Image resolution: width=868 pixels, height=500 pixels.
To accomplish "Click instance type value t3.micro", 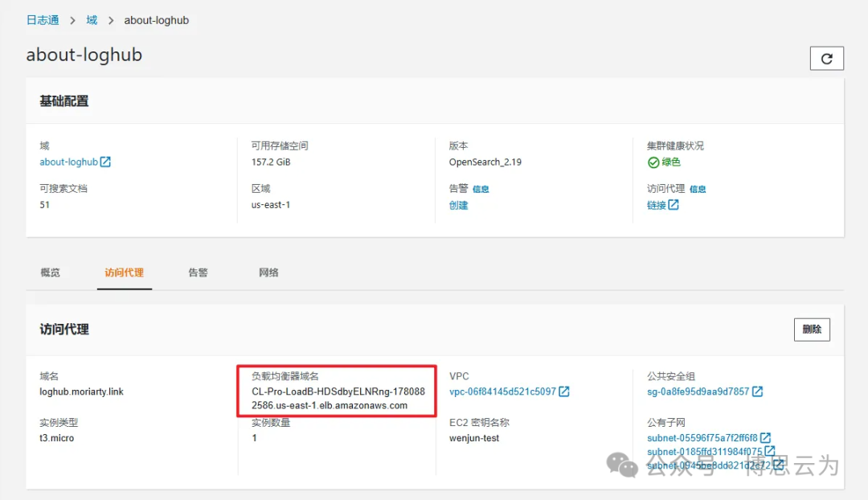I will (56, 438).
